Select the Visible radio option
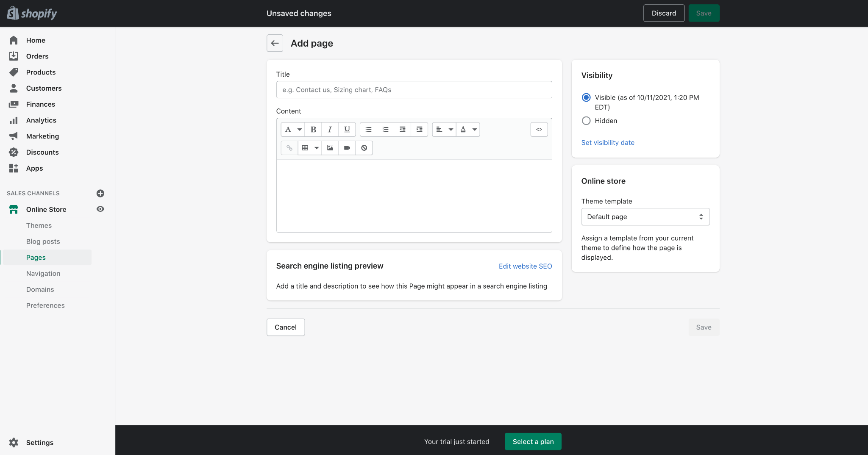868x455 pixels. pos(586,97)
